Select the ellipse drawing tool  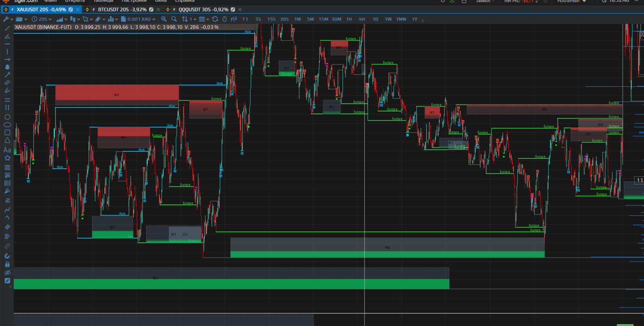(7, 124)
